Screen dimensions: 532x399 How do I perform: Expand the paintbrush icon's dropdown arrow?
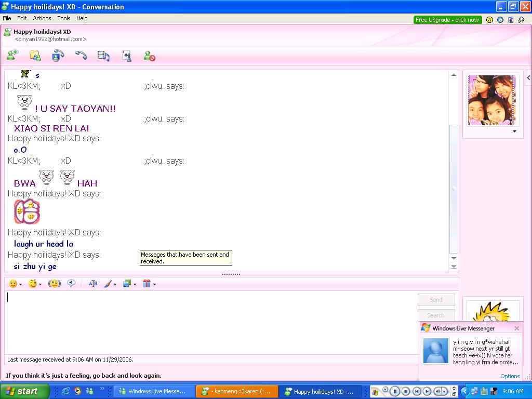click(x=115, y=284)
